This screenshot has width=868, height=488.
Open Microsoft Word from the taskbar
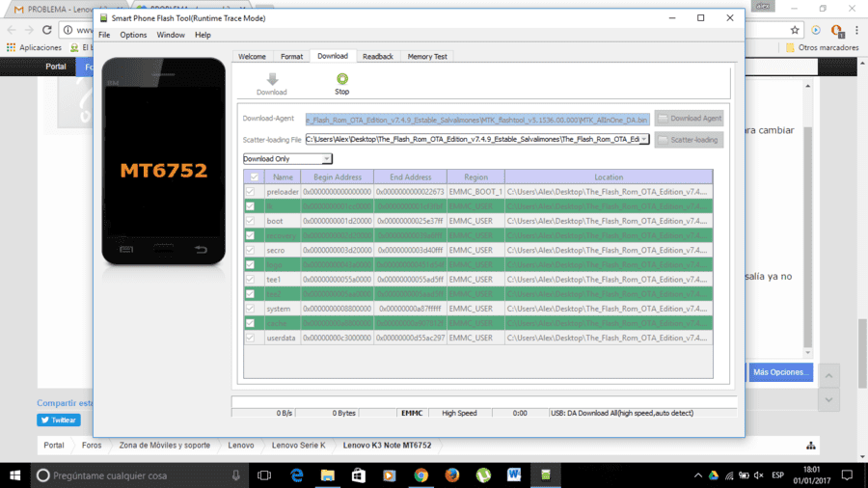tap(514, 475)
